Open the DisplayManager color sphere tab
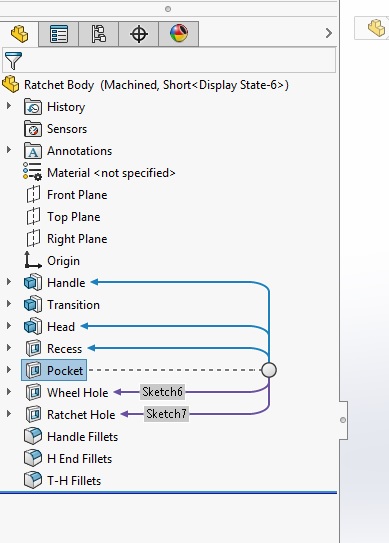Viewport: 389px width, 543px height. coord(179,34)
